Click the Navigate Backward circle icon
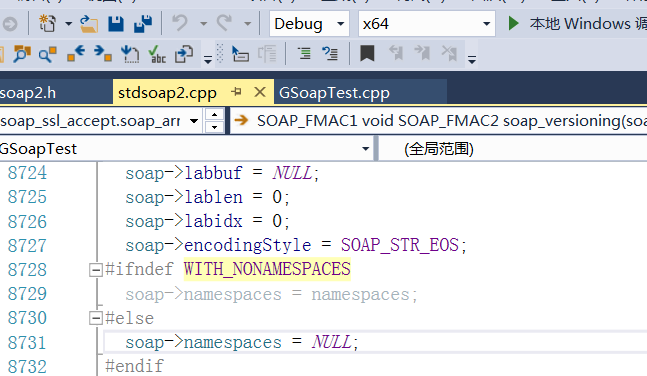The height and width of the screenshot is (376, 647). pos(9,24)
